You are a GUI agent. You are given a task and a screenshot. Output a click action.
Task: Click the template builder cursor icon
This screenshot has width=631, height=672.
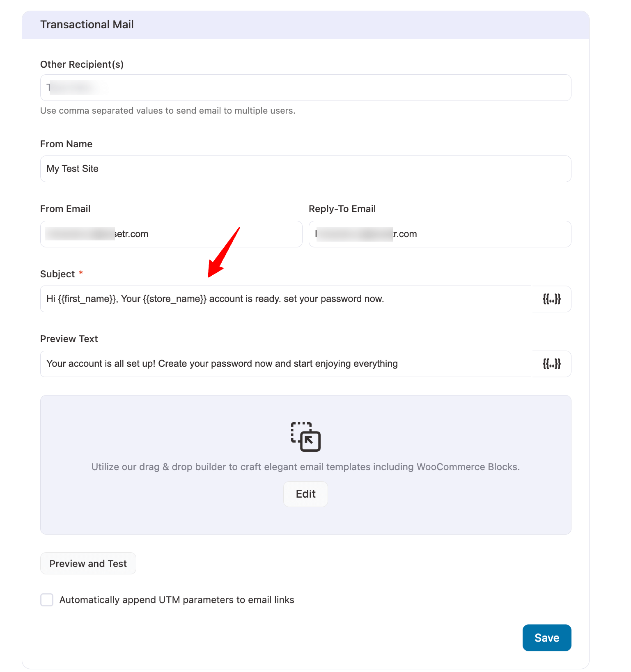pos(305,437)
